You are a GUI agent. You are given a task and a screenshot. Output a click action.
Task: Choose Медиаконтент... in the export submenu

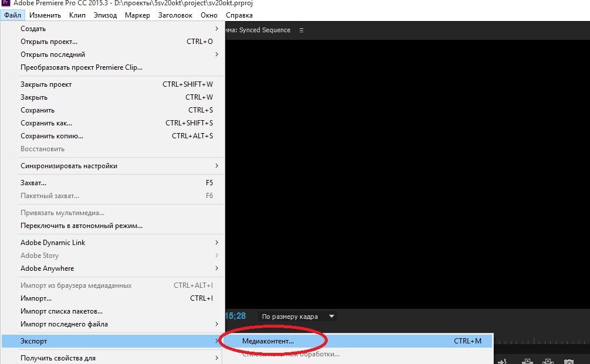358,341
